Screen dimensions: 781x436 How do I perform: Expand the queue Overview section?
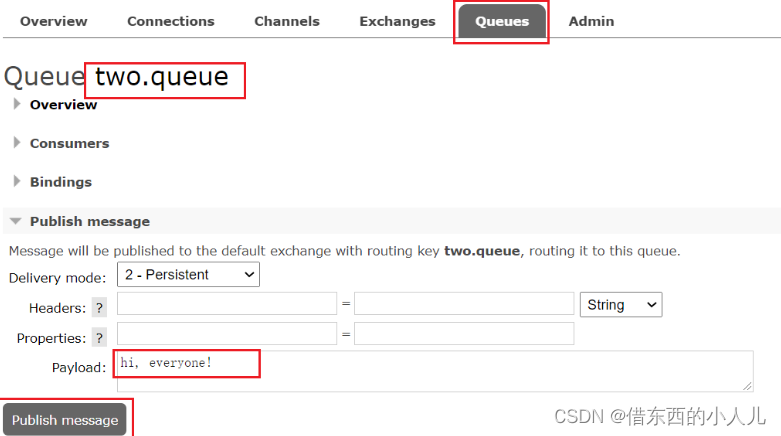(x=63, y=105)
